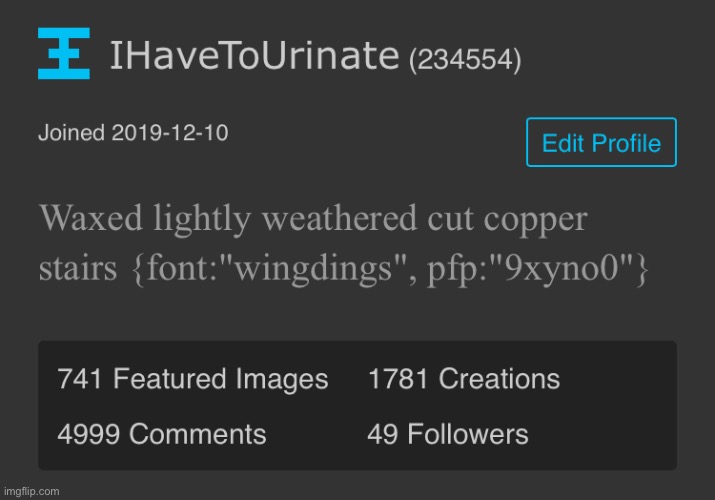Click the points count (234554)
This screenshot has width=715, height=500.
[465, 60]
